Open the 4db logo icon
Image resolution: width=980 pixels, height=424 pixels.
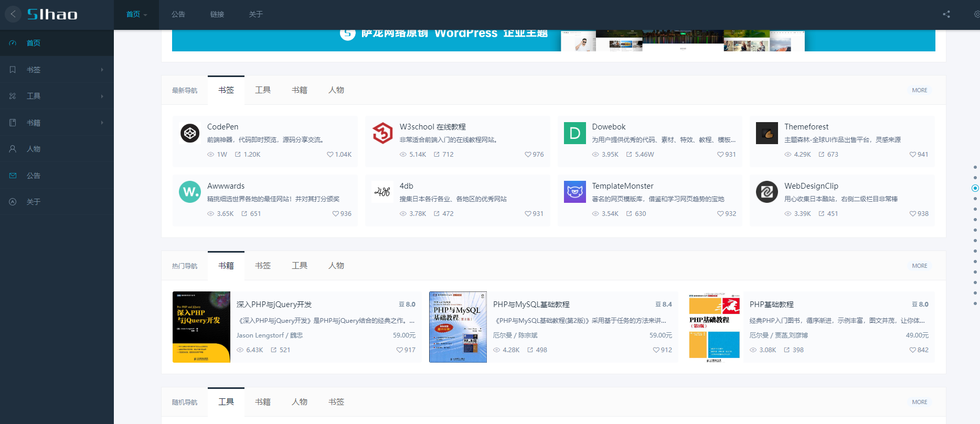[382, 192]
